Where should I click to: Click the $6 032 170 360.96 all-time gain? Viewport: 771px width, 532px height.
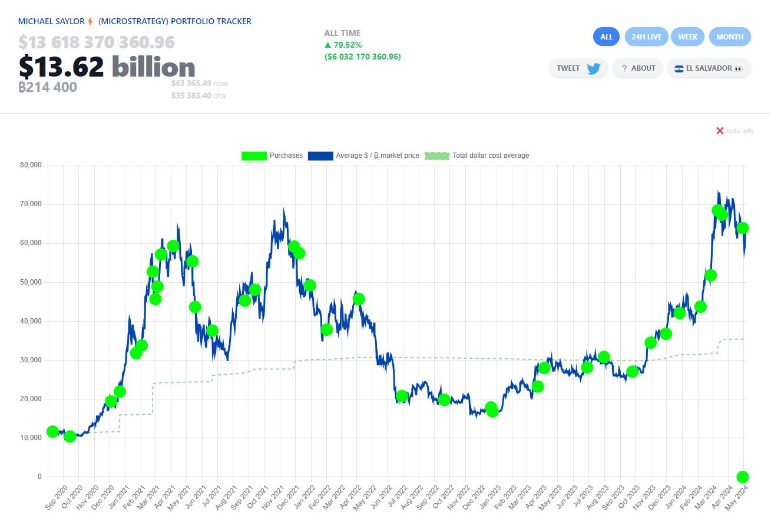coord(362,57)
